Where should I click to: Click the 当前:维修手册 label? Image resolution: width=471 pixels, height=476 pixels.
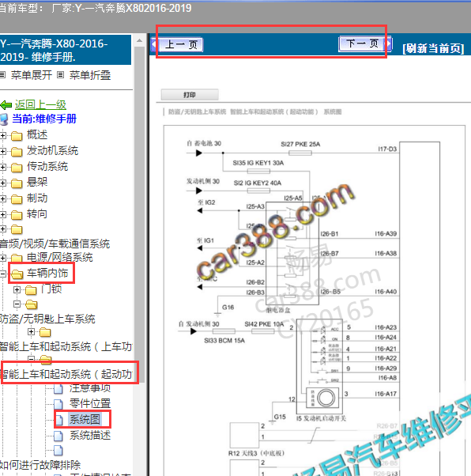tap(44, 119)
